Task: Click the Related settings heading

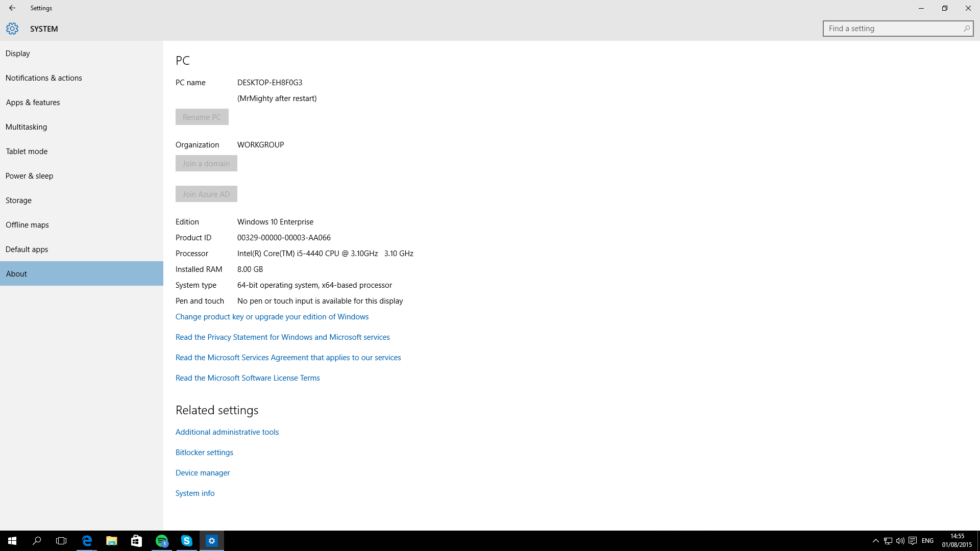Action: tap(217, 410)
